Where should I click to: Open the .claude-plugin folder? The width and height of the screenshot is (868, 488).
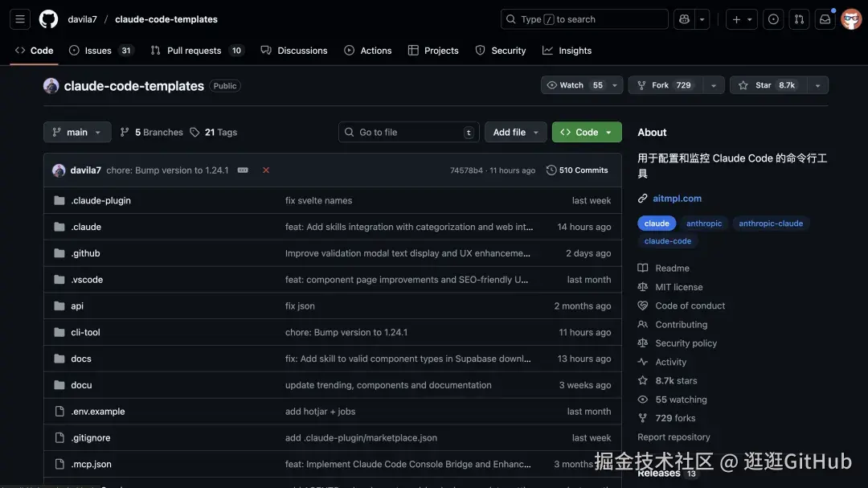click(x=100, y=200)
